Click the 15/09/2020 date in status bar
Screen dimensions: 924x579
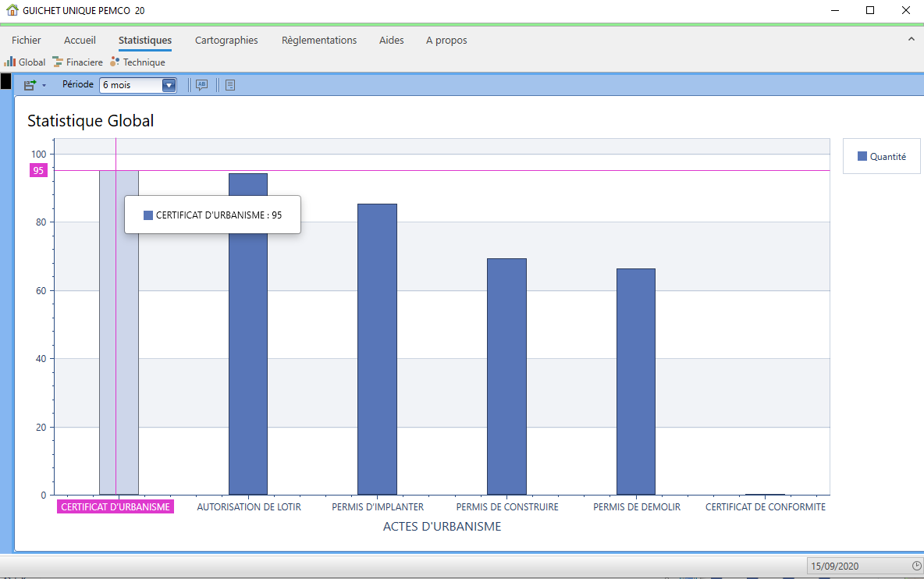pos(834,566)
